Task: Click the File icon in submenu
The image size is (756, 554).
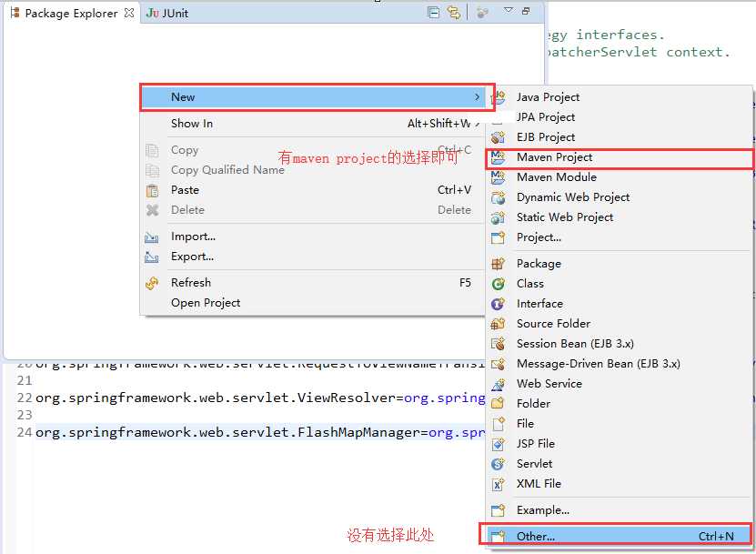Action: [x=498, y=424]
